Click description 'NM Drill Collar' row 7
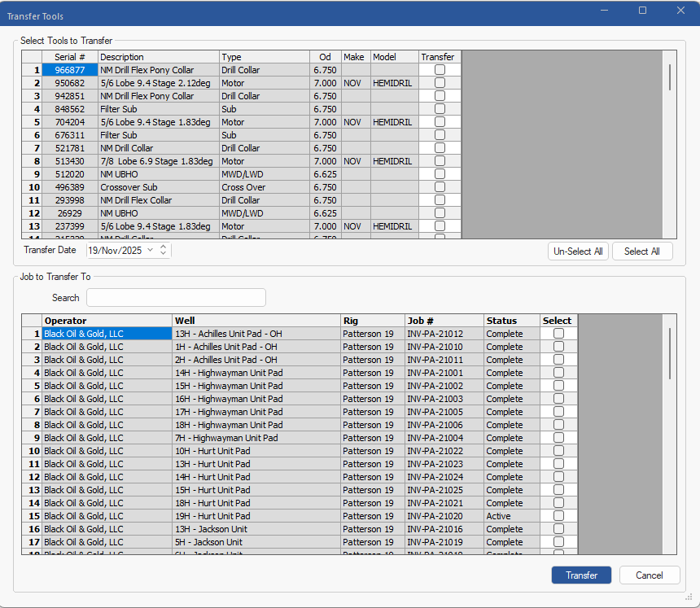 coord(159,148)
